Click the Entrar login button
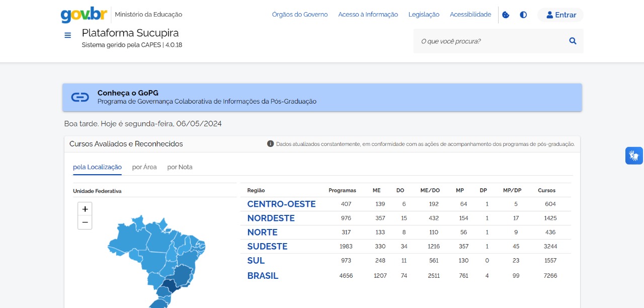This screenshot has height=308, width=644. pyautogui.click(x=560, y=15)
